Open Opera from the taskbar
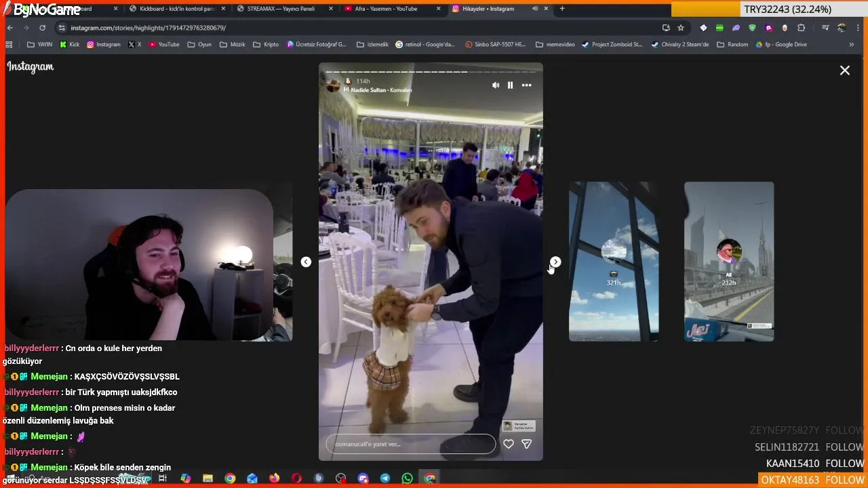Image resolution: width=868 pixels, height=488 pixels. (x=296, y=479)
